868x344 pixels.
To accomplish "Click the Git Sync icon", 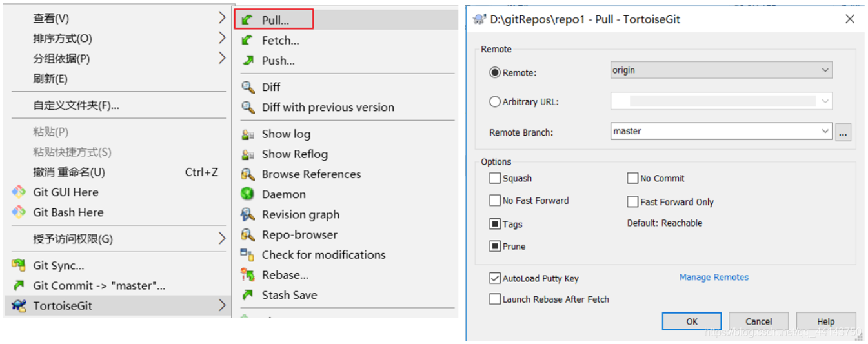I will 19,265.
